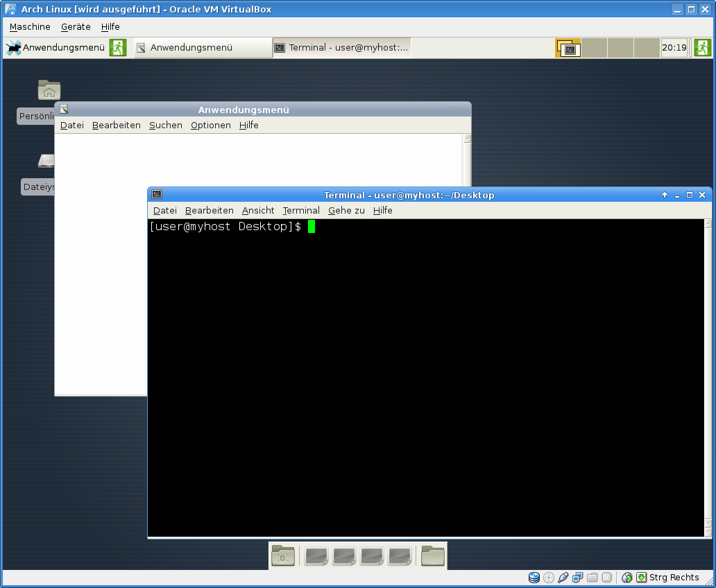Click the mouse integration status icon

[627, 578]
